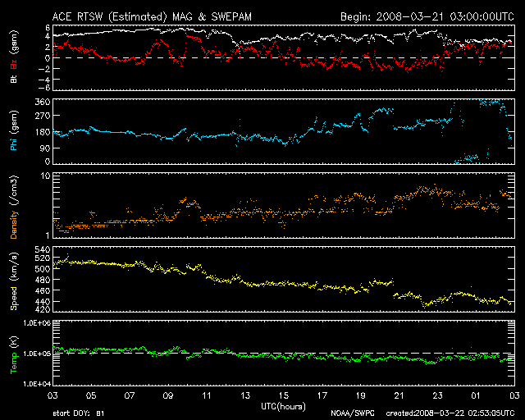Click the 'Temp (K)' axis label
Image resolution: width=525 pixels, height=420 pixels.
click(14, 355)
